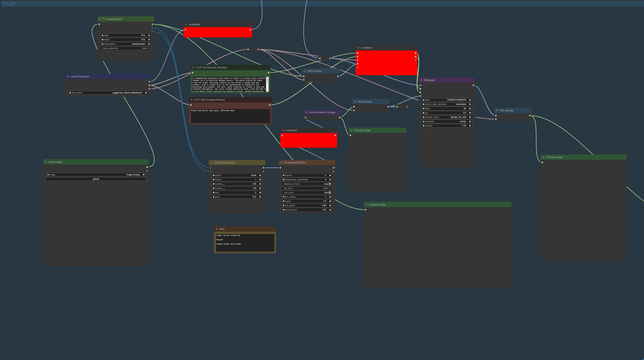Click the Load Image MASK output socket
Image resolution: width=644 pixels, height=360 pixels.
(x=147, y=171)
